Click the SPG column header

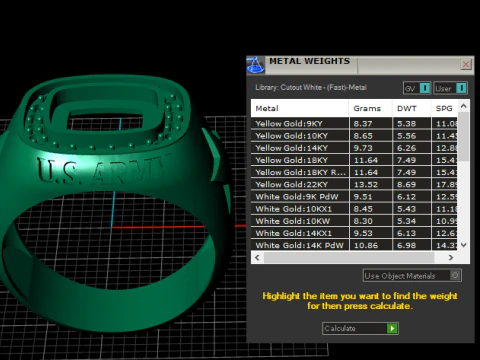[445, 108]
